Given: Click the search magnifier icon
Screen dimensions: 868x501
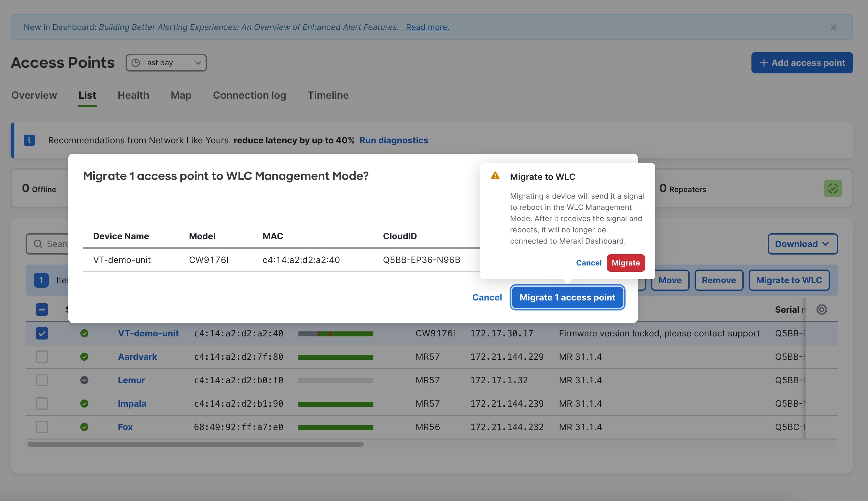Looking at the screenshot, I should [x=38, y=244].
